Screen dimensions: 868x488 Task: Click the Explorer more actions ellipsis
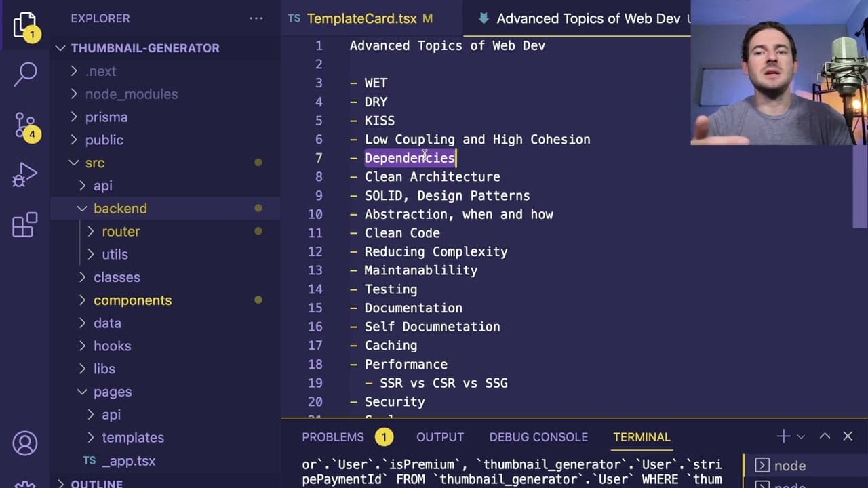pos(256,18)
